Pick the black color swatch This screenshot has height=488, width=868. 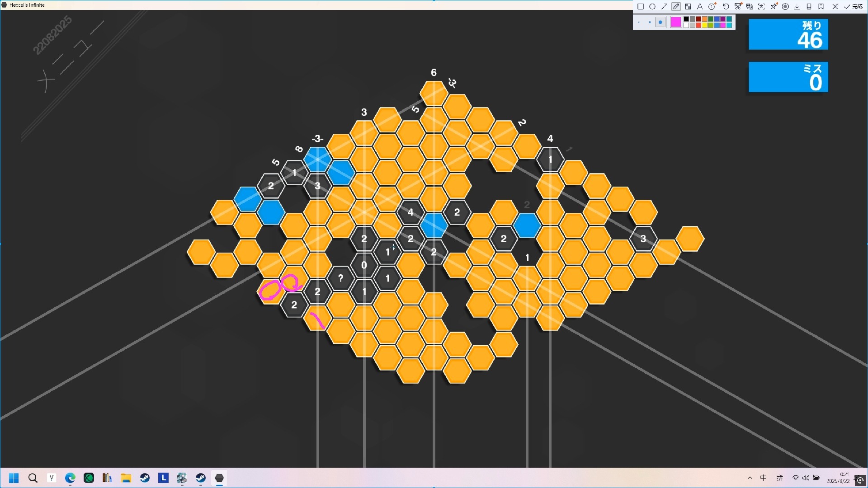[686, 19]
